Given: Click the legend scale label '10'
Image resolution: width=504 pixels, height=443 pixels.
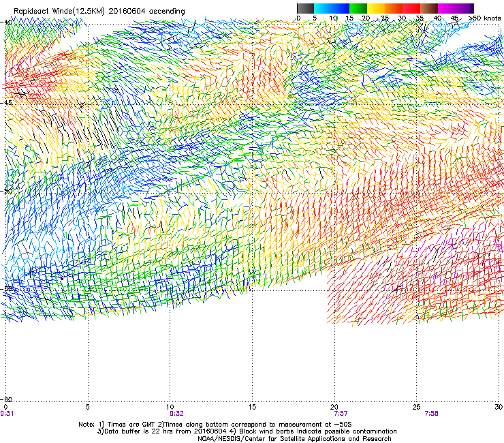Looking at the screenshot, I should [333, 18].
